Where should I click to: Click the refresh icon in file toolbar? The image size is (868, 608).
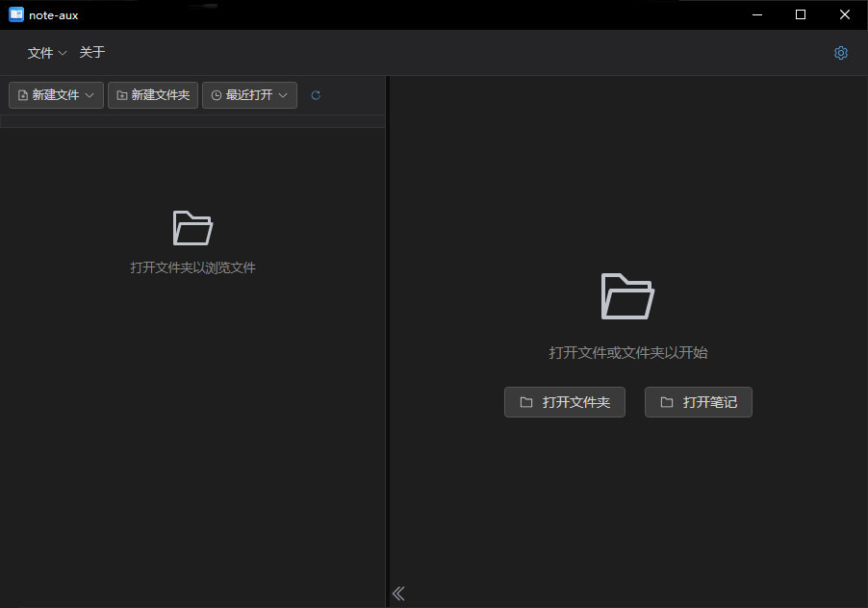click(x=316, y=95)
